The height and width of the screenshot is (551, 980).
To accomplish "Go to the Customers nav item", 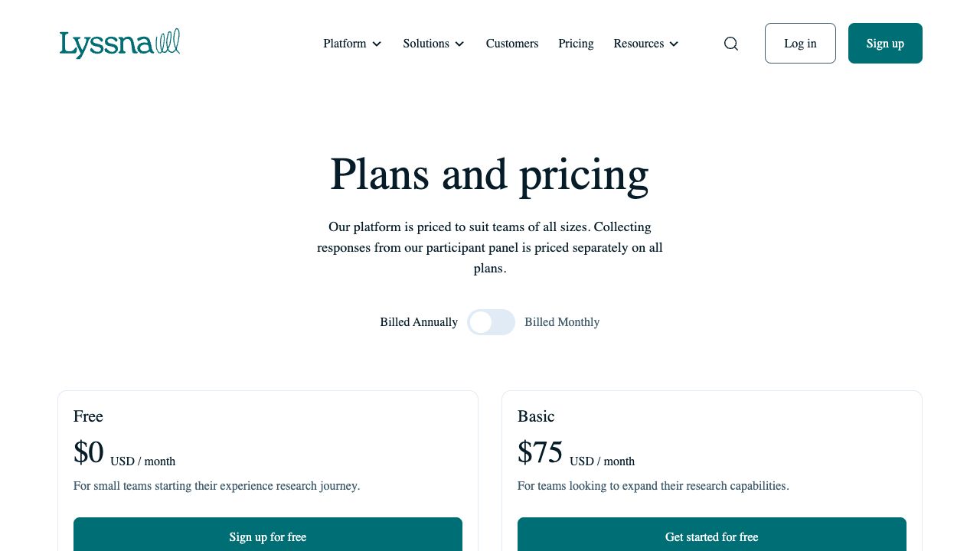I will coord(511,44).
